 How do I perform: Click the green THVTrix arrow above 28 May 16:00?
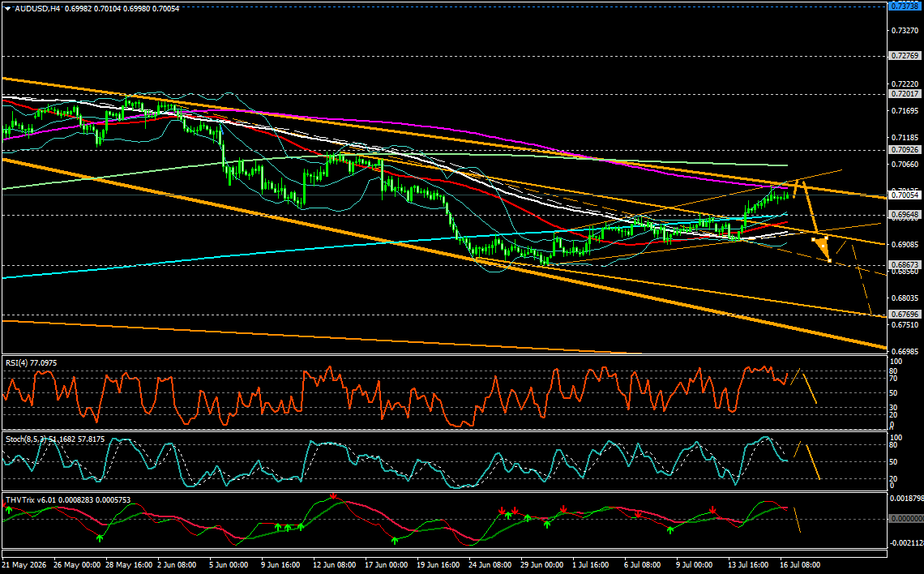point(101,538)
